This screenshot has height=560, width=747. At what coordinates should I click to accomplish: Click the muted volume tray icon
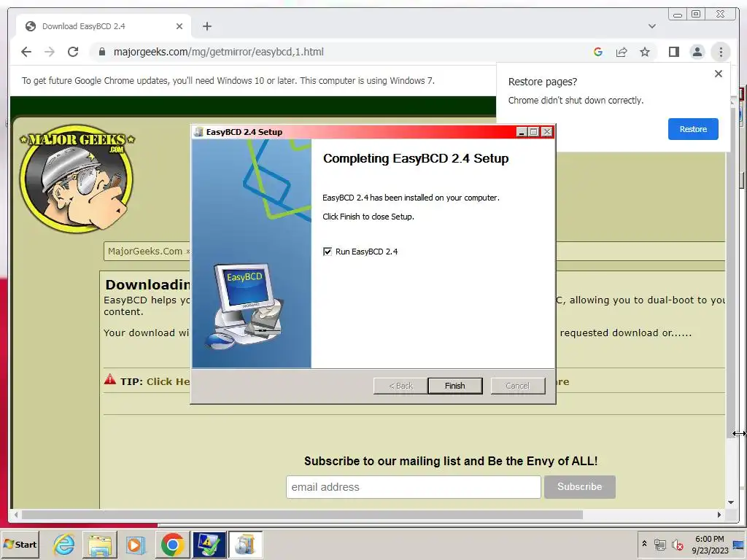pos(678,544)
